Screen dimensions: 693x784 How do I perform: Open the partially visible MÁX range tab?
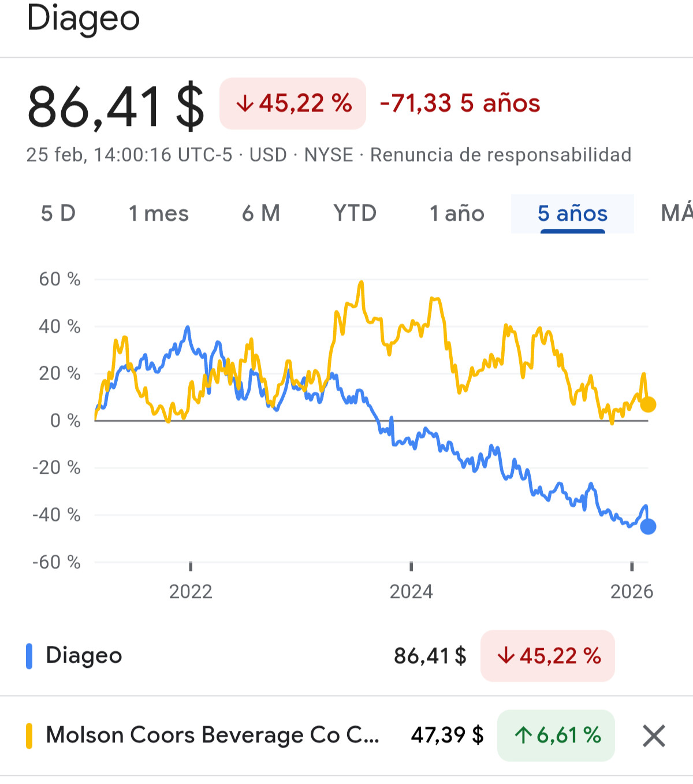(x=677, y=214)
